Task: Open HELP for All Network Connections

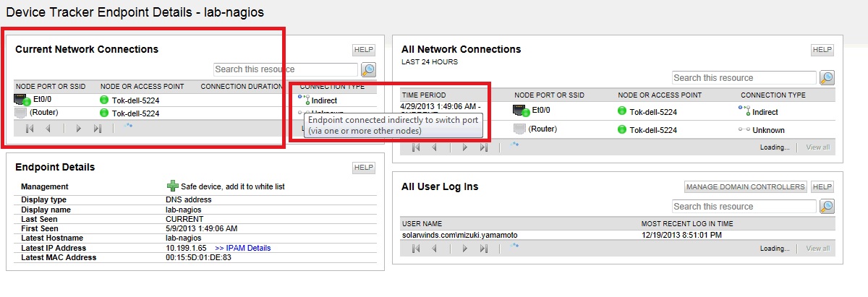Action: click(x=822, y=50)
